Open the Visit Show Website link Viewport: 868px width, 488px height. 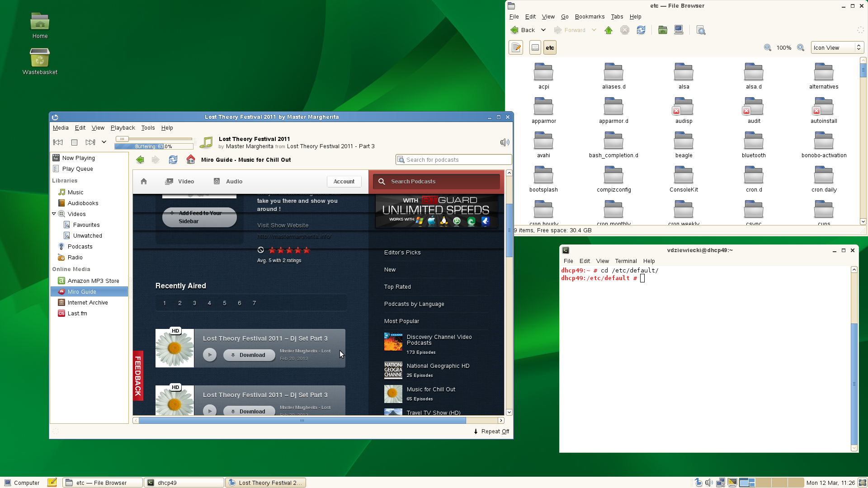pyautogui.click(x=283, y=225)
